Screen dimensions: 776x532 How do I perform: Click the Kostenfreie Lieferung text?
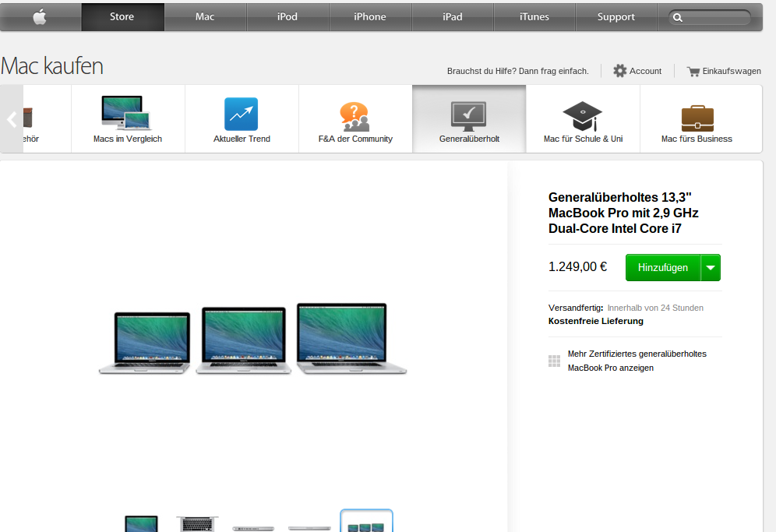(596, 321)
